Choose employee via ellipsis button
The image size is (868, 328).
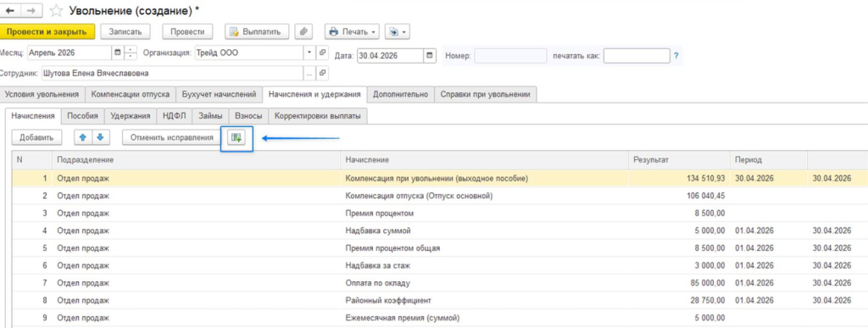[309, 73]
